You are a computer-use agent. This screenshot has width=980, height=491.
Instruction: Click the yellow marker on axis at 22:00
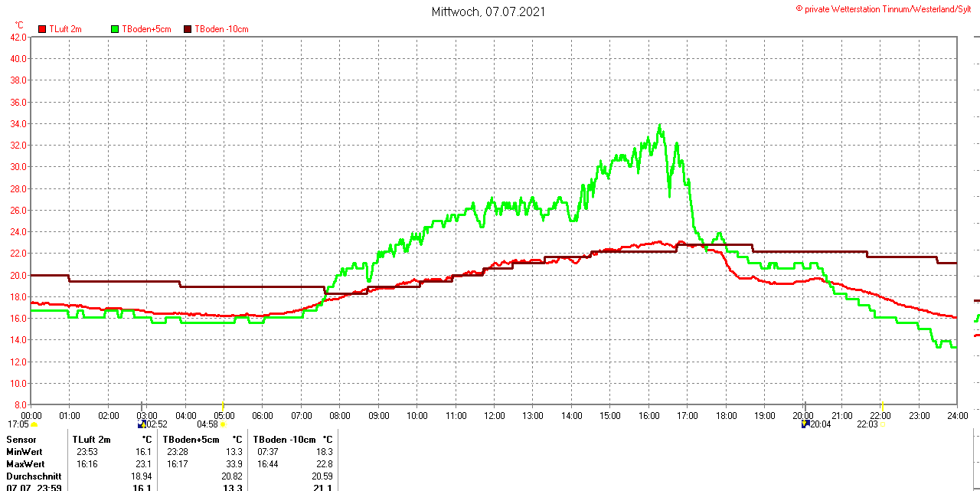click(882, 404)
